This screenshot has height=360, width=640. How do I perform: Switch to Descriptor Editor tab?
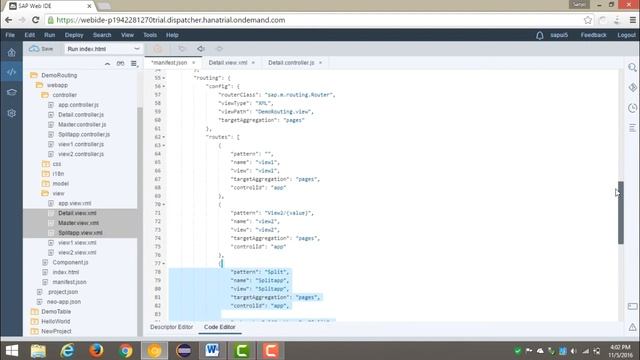click(171, 327)
